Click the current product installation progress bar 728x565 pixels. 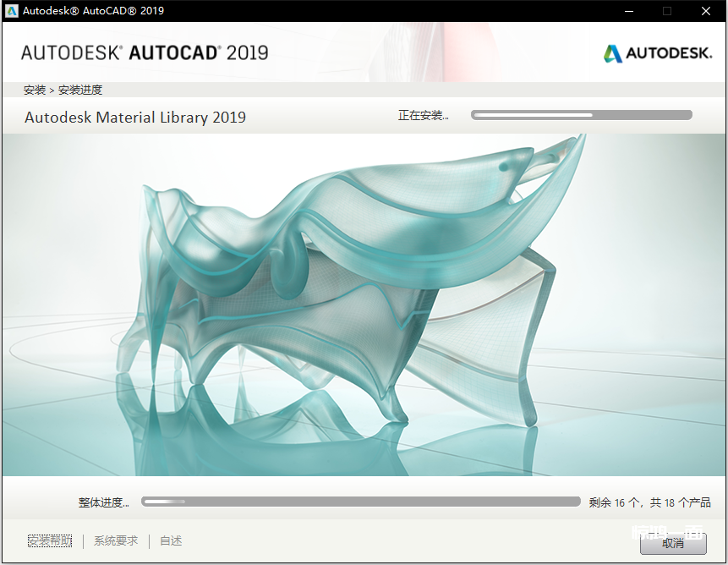(x=581, y=115)
